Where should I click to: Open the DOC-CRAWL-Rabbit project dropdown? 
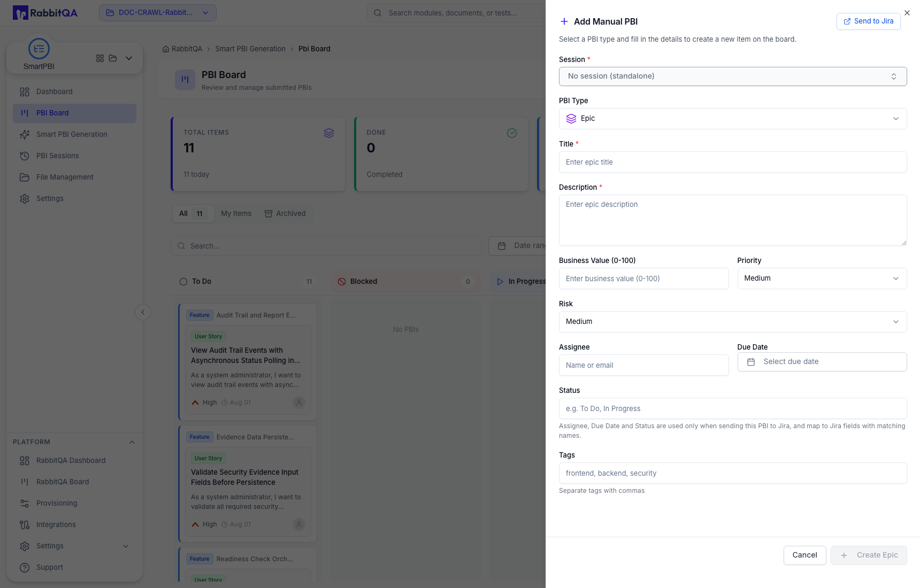158,13
